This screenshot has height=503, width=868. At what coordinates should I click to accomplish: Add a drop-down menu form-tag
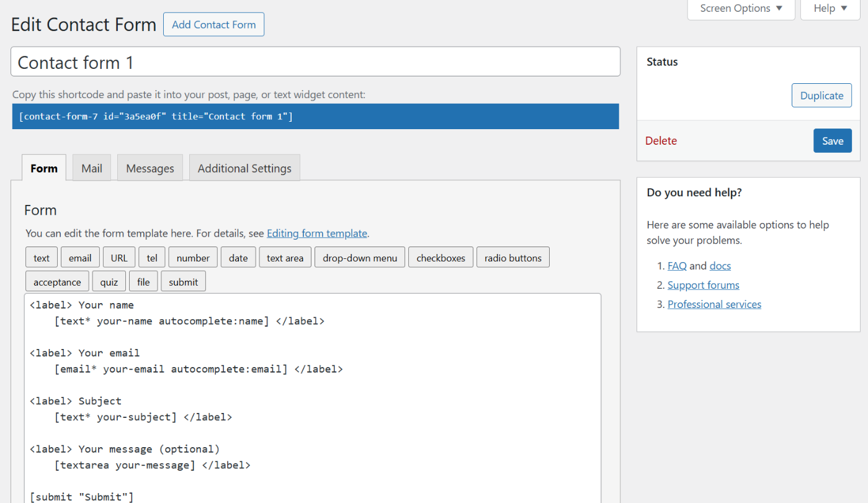(x=359, y=256)
